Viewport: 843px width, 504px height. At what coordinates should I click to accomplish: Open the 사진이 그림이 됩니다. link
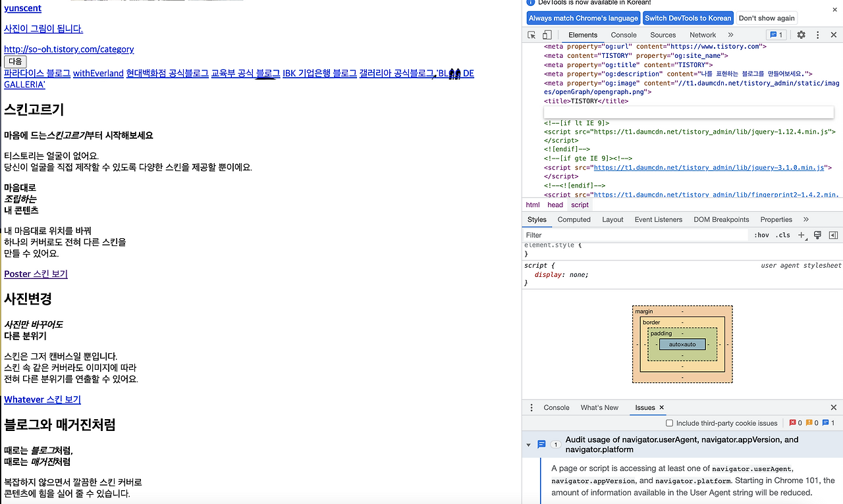(x=43, y=29)
